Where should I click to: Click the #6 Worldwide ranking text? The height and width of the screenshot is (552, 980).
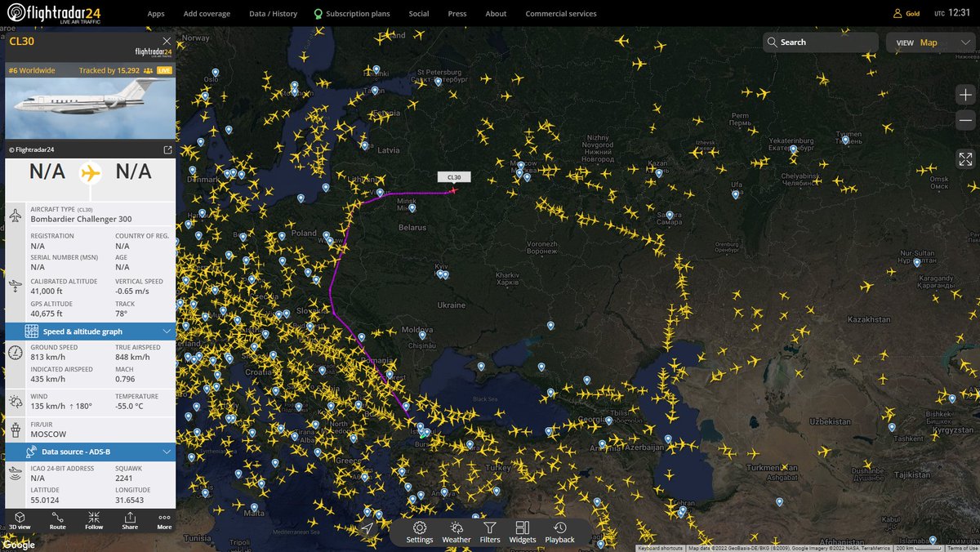click(x=32, y=70)
